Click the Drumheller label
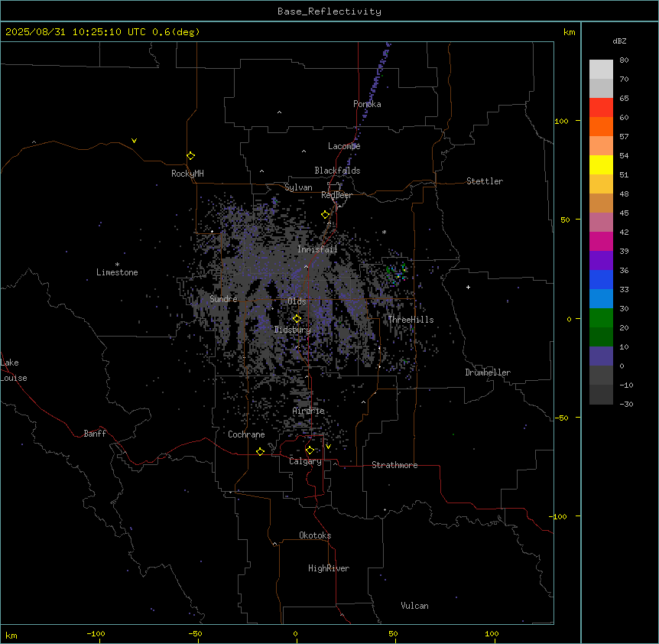659x644 pixels. (488, 372)
